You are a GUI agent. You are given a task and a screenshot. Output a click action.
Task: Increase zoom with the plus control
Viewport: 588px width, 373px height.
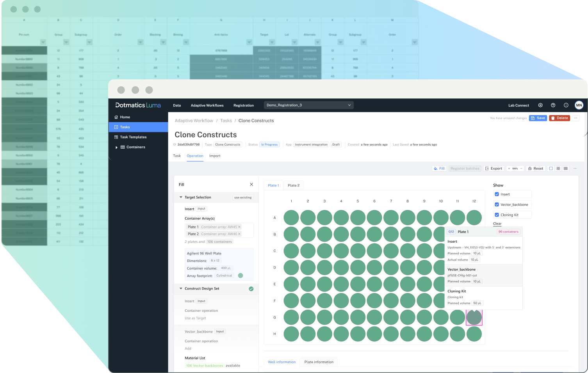tap(509, 168)
